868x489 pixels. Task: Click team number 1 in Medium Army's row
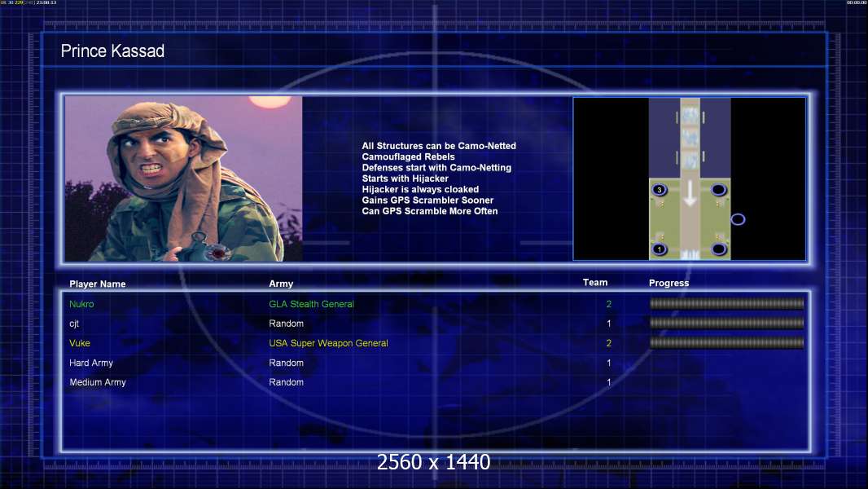609,382
